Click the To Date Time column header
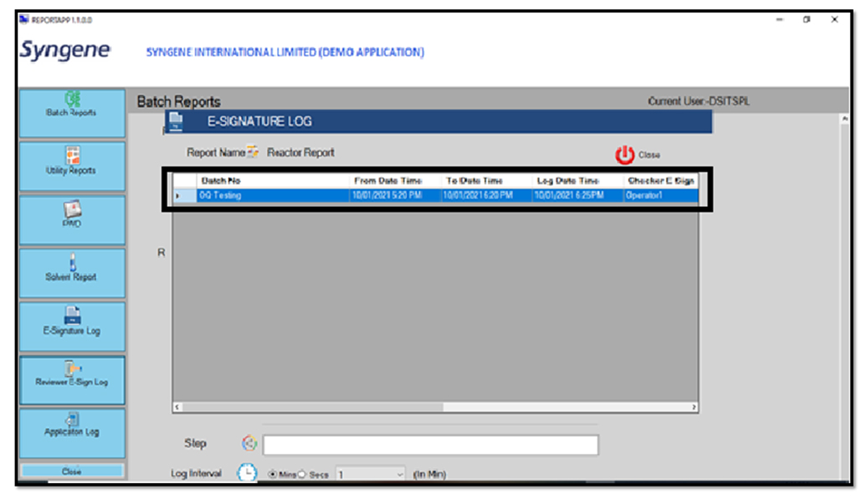Screen dimensions: 868x500 click(486, 181)
